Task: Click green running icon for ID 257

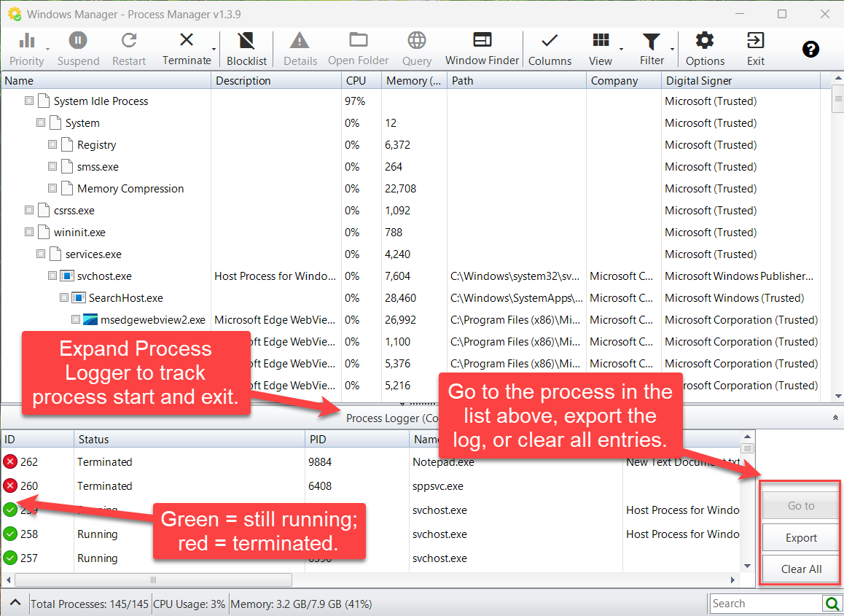Action: pyautogui.click(x=10, y=558)
